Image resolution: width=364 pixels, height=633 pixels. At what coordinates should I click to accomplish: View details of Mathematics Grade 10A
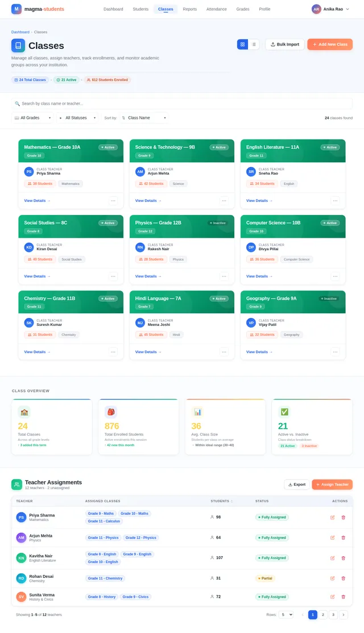(x=37, y=201)
